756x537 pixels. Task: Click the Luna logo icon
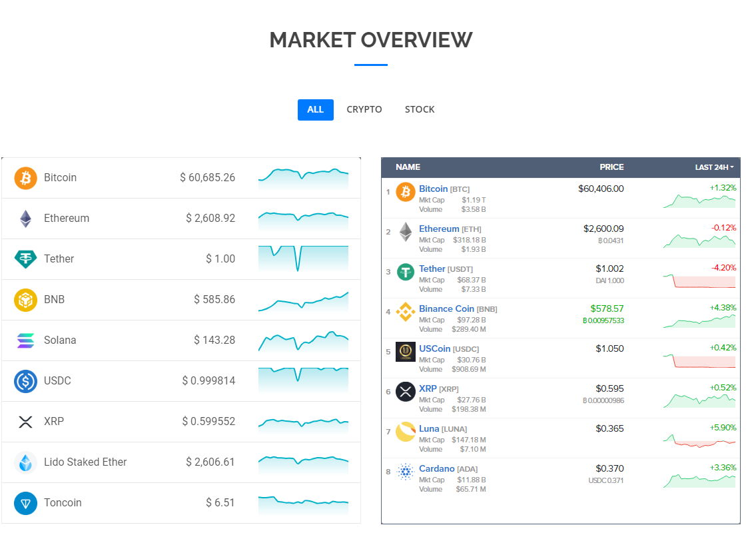406,432
